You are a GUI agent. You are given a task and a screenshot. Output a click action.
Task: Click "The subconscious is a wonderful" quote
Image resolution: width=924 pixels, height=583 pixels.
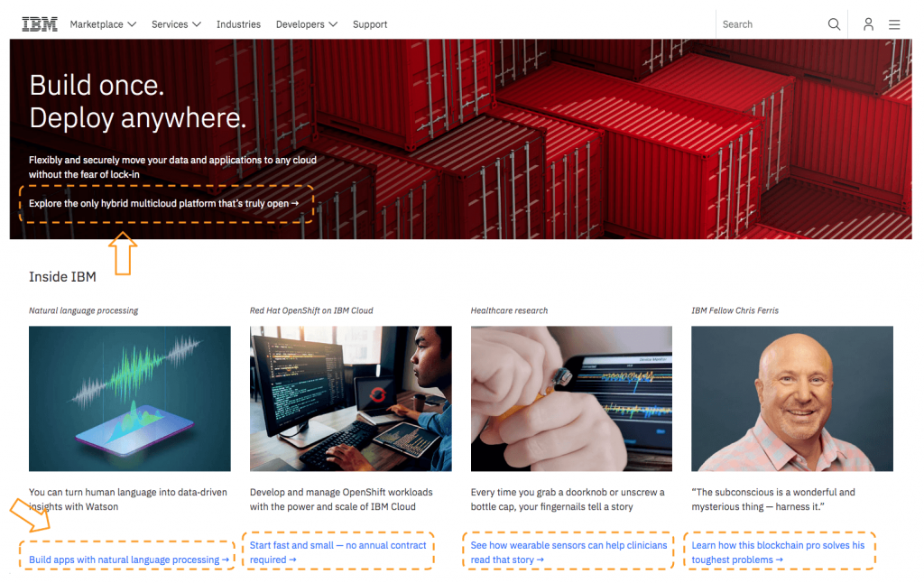pos(773,499)
